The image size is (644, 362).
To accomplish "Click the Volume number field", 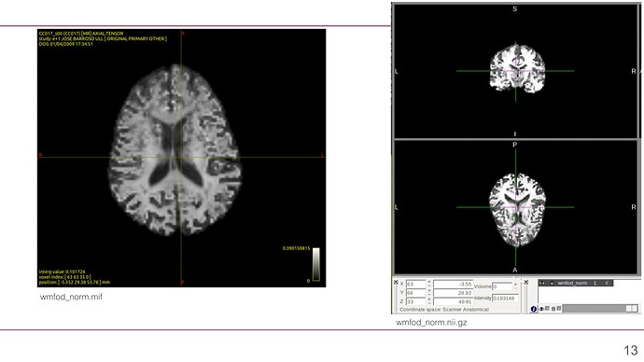I will pos(502,286).
